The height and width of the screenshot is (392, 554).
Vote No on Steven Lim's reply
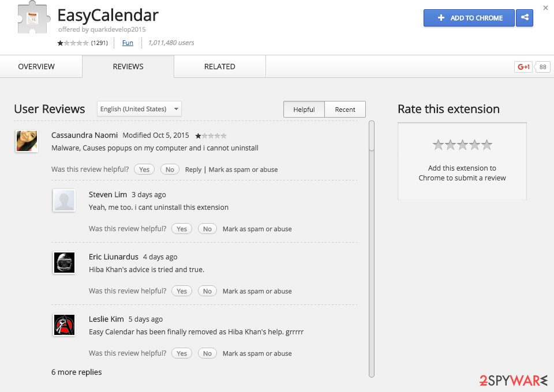pyautogui.click(x=207, y=229)
